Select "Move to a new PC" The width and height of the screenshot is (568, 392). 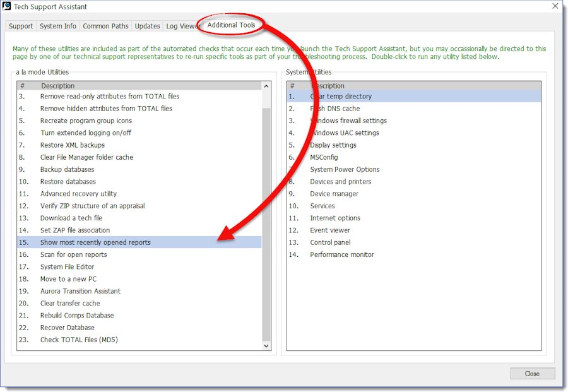[x=139, y=279]
